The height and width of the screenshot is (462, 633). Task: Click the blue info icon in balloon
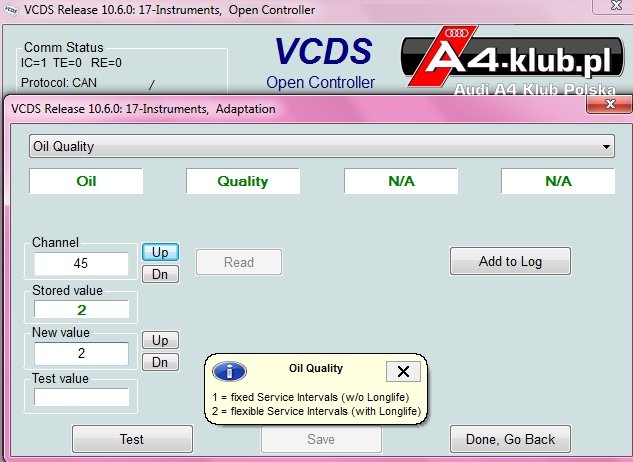(x=229, y=371)
